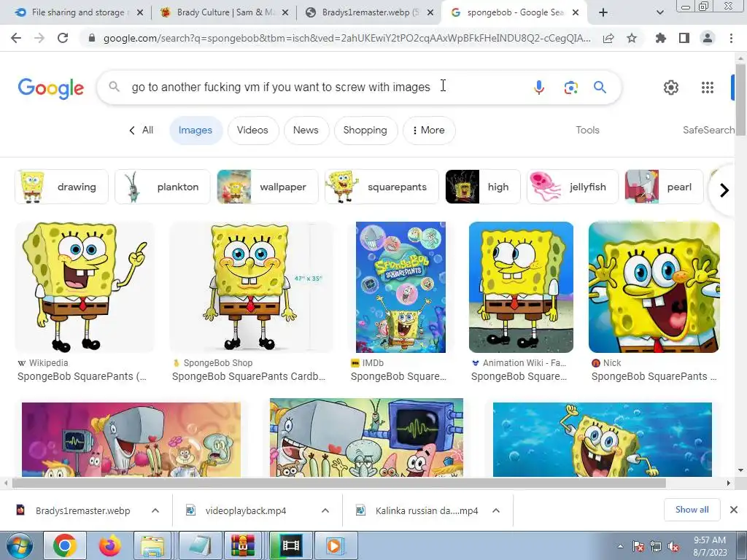Start voice search with microphone icon
747x560 pixels.
539,87
